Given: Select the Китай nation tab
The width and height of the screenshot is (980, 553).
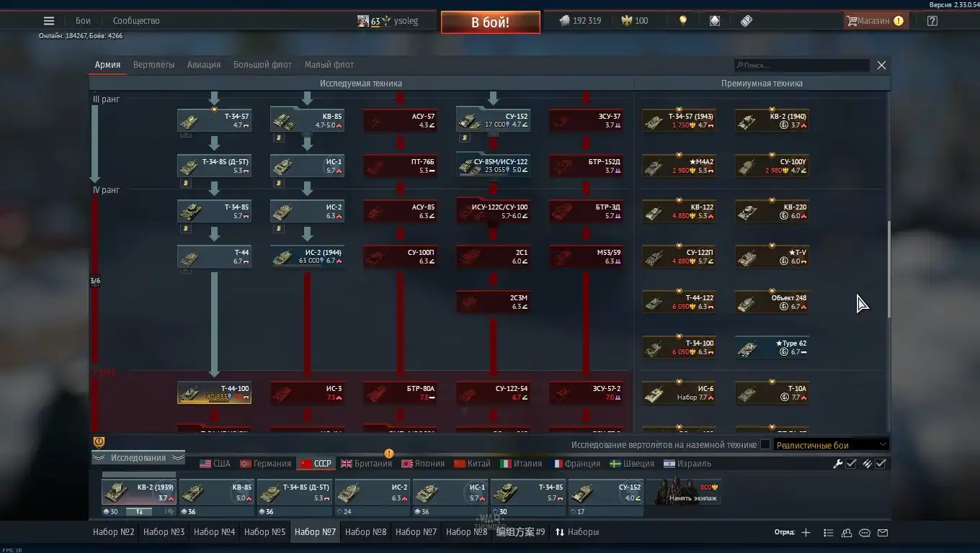Looking at the screenshot, I should (472, 464).
